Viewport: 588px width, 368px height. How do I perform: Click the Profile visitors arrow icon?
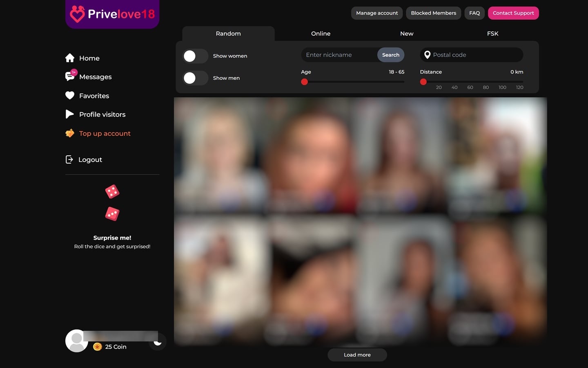click(x=70, y=114)
